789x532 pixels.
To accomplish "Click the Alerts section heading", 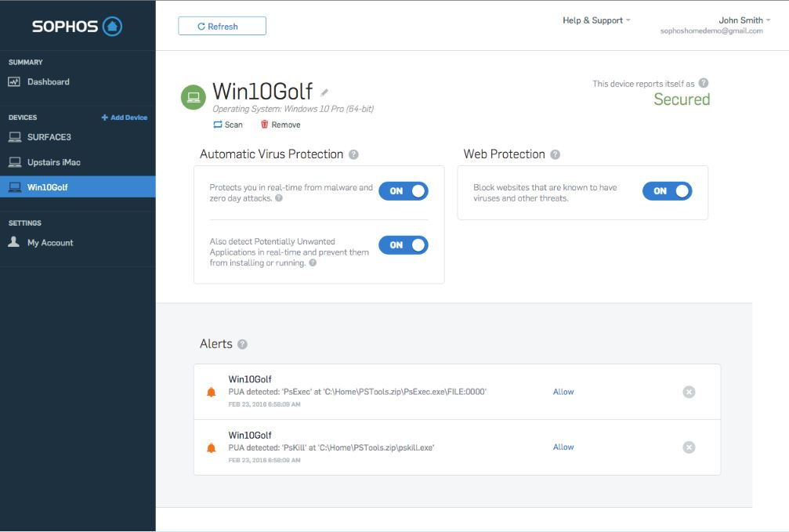I will tap(216, 344).
